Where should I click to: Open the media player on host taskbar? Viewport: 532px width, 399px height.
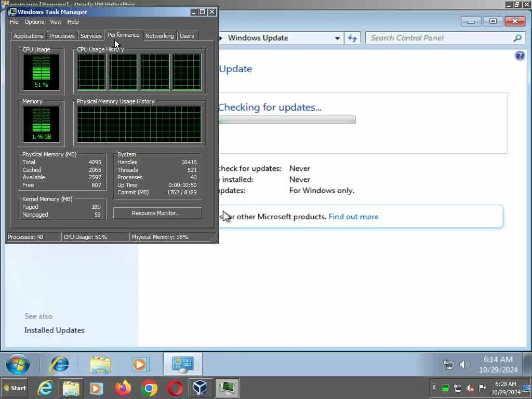(96, 388)
